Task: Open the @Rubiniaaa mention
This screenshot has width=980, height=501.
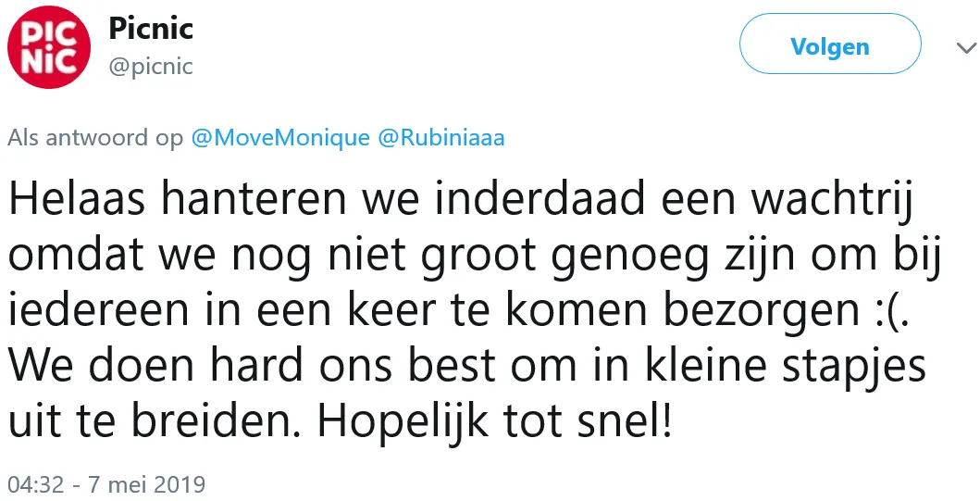Action: [x=440, y=138]
